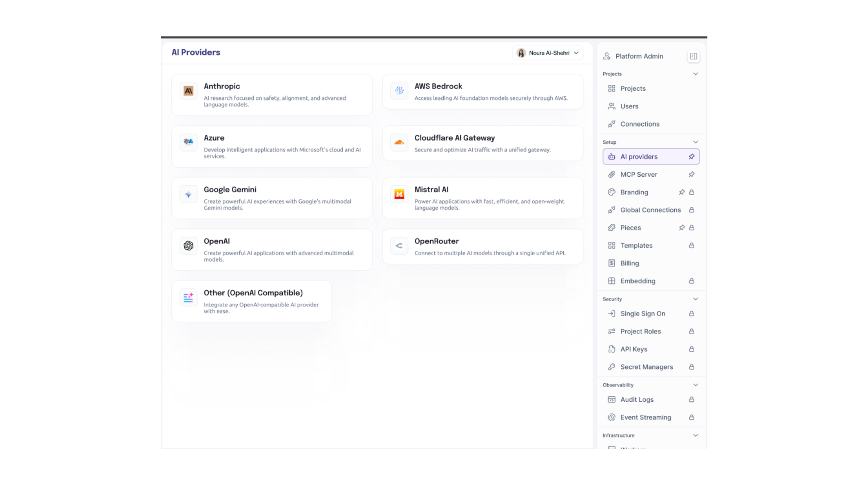Image resolution: width=868 pixels, height=485 pixels.
Task: Open the Noura Al-Shehri account dropdown
Action: [x=548, y=53]
